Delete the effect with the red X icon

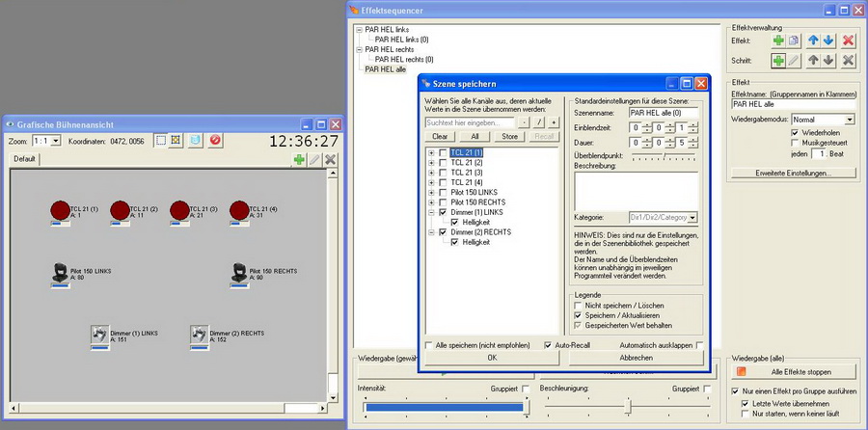point(848,40)
